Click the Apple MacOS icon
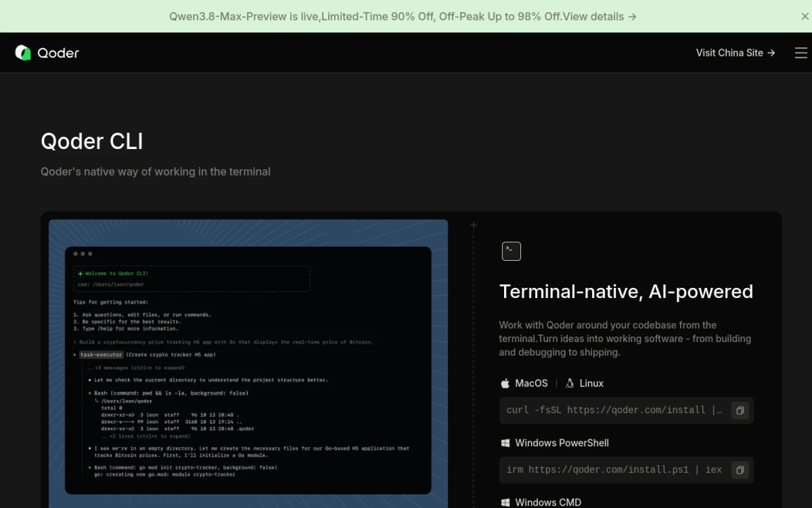Screen dimensions: 812x508 tap(505, 383)
